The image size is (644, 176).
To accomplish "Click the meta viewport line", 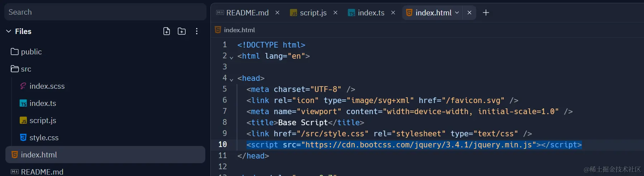I will [410, 112].
